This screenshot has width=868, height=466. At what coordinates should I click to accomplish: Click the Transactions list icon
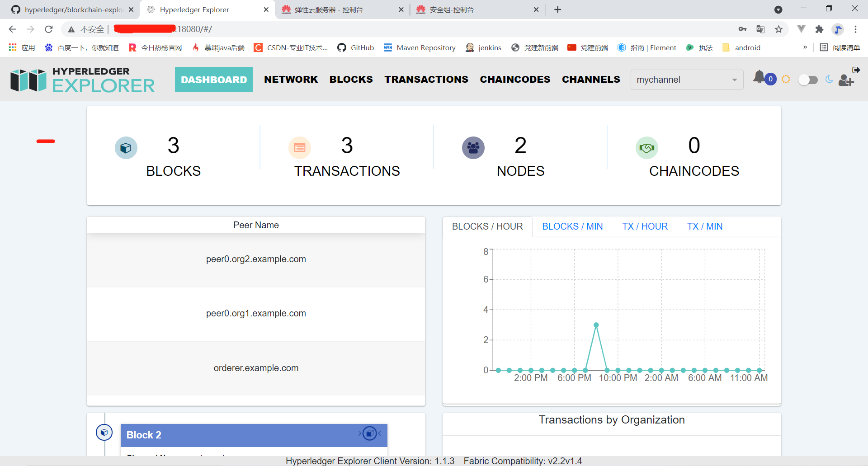(x=299, y=147)
